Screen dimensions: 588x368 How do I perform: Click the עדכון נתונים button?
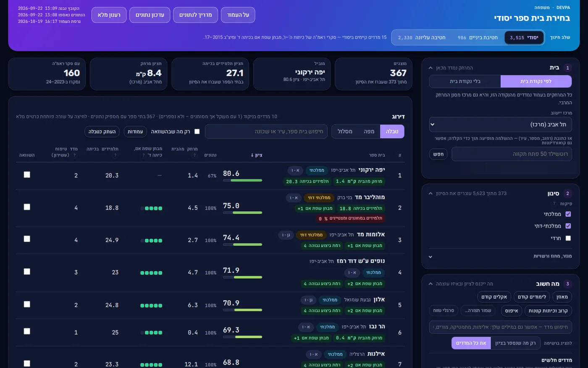[150, 15]
